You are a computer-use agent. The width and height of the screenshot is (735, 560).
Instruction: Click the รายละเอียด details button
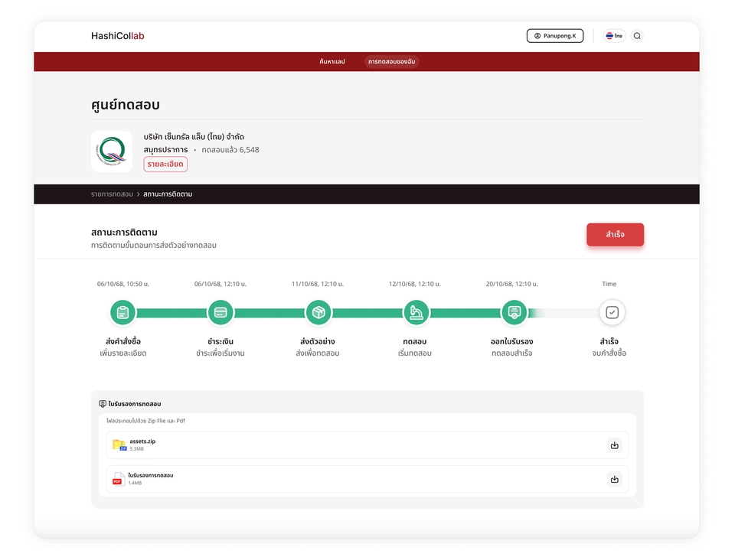[x=165, y=164]
